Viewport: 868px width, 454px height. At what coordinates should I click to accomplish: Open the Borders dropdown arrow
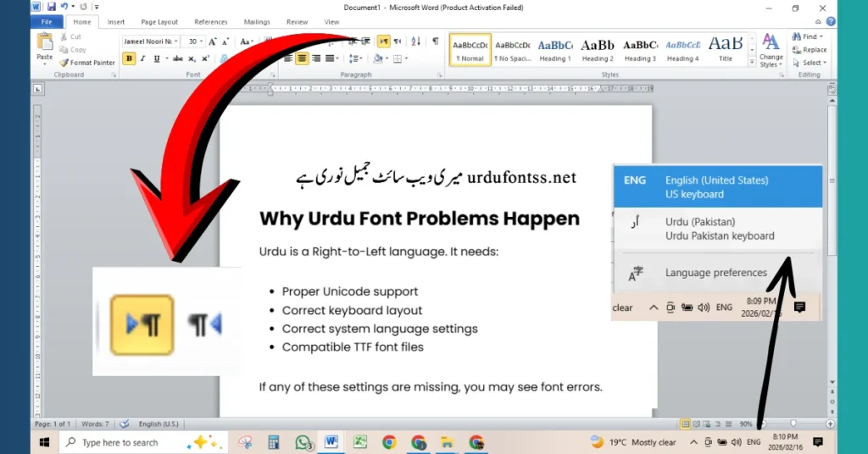click(x=406, y=58)
